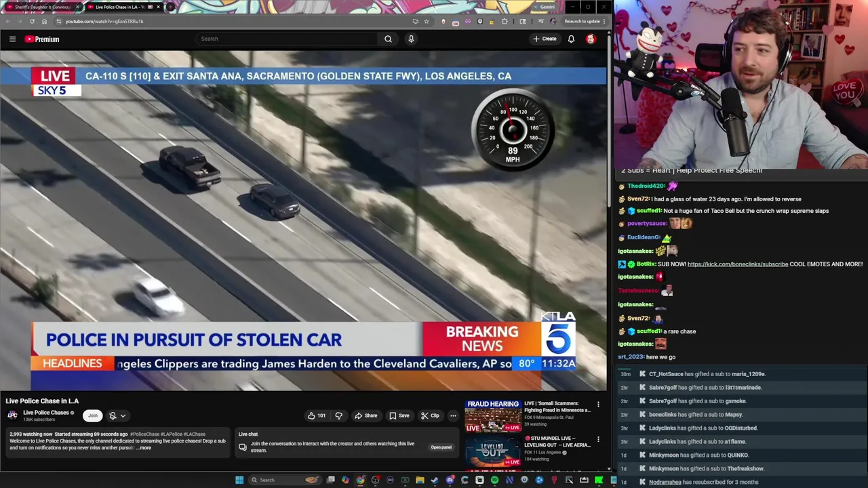Share the live police chase video

click(x=366, y=415)
